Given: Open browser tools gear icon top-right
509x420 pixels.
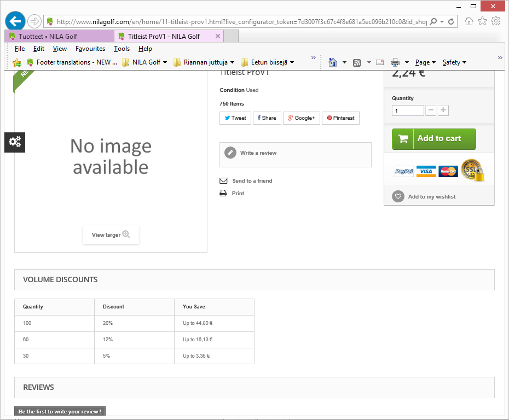Looking at the screenshot, I should [496, 21].
